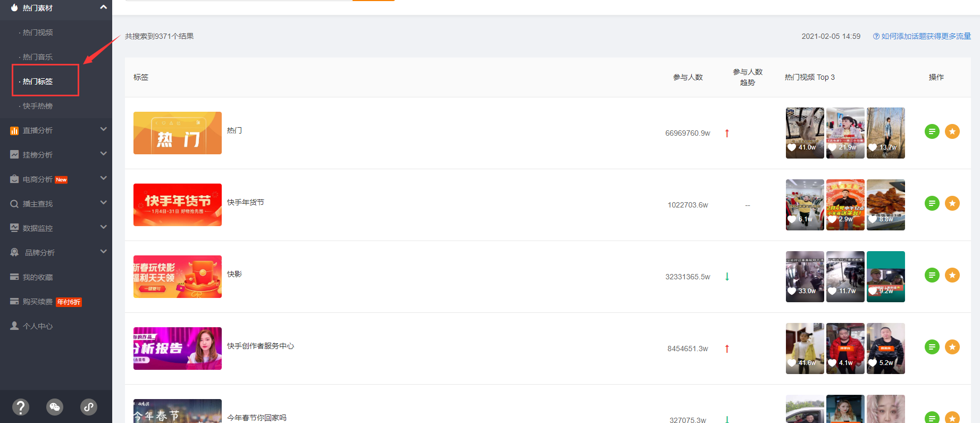Click the 共搜索到9371个结果 text
Image resolution: width=980 pixels, height=423 pixels.
coord(159,36)
